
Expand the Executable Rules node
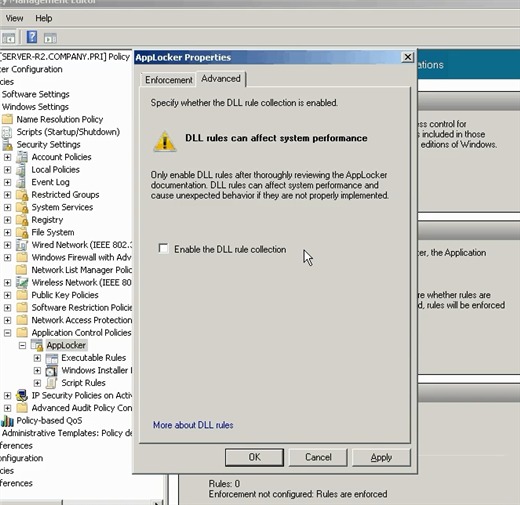[x=37, y=358]
